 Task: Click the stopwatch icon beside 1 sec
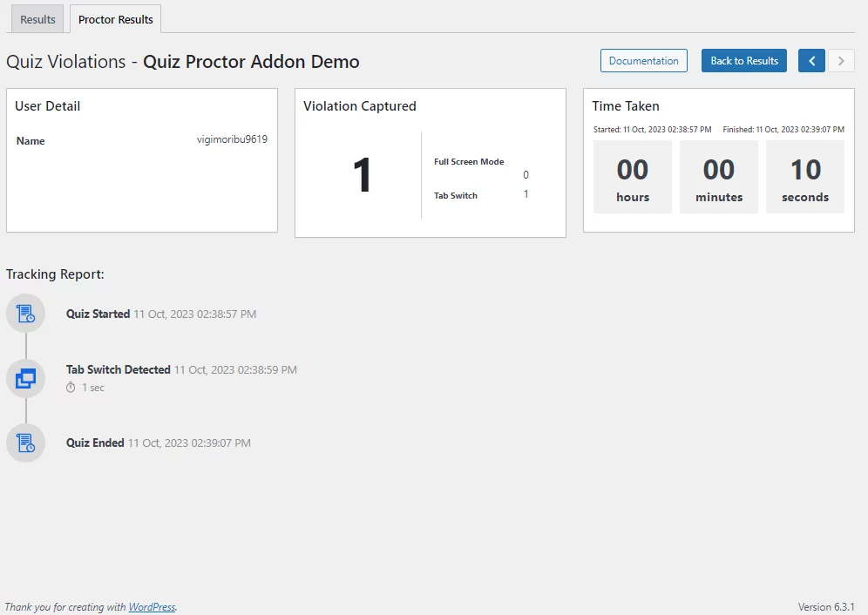[71, 388]
